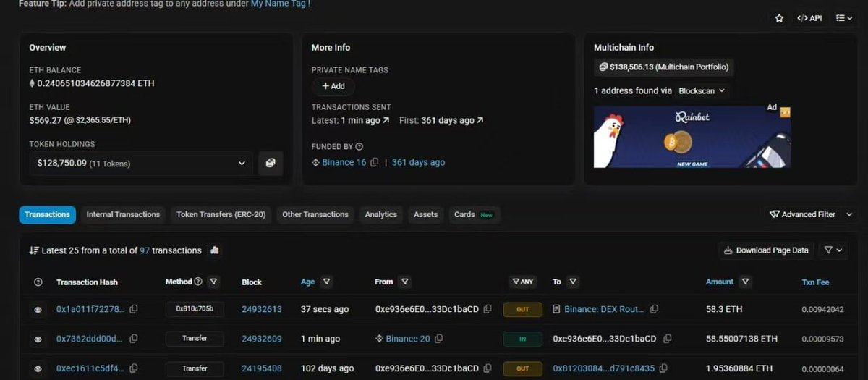This screenshot has width=868, height=380.
Task: Copy the Binance DEX Router address
Action: coord(654,309)
